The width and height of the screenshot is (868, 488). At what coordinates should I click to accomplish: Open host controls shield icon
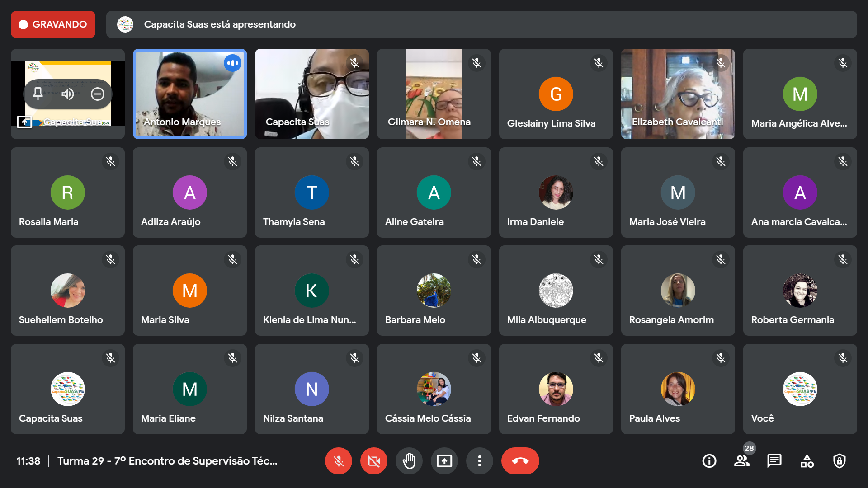[840, 461]
